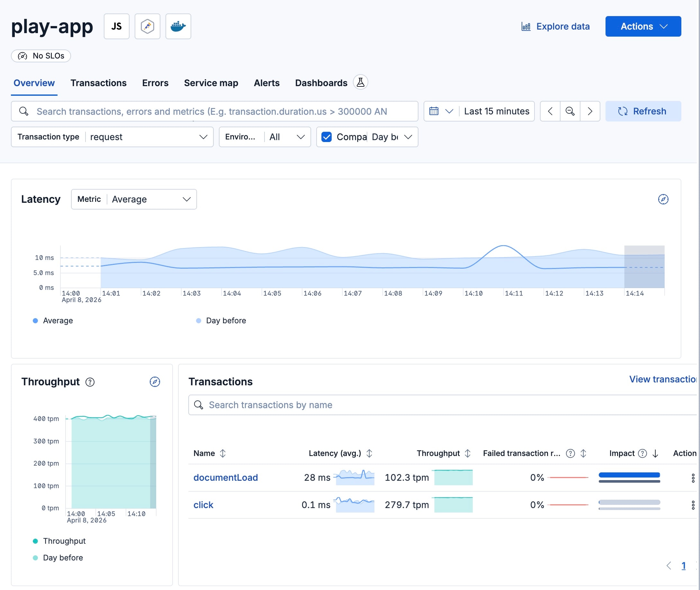
Task: Open the Throughput chart explore compass icon
Action: coord(155,382)
